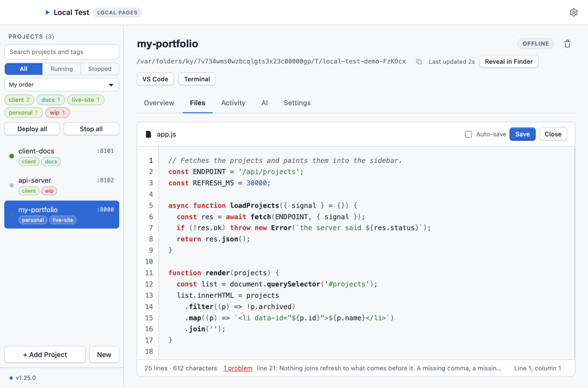Click Add Project button
Screen dimensions: 588x388
click(x=45, y=355)
